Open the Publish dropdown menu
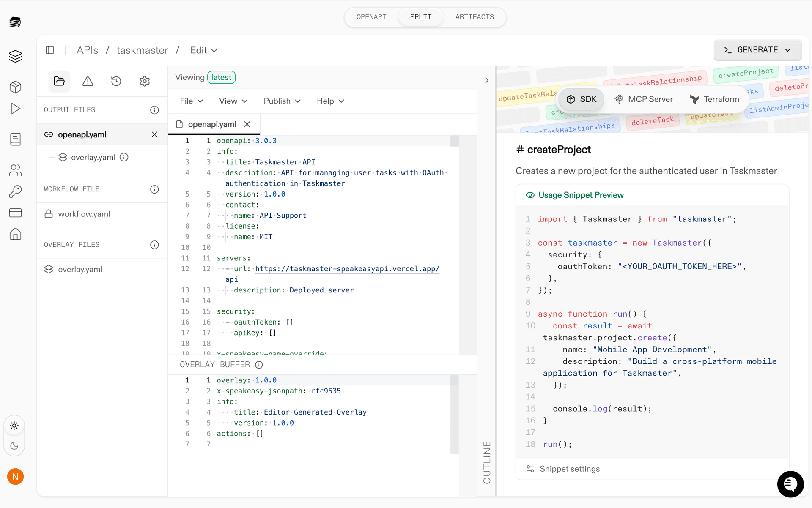 [x=282, y=101]
